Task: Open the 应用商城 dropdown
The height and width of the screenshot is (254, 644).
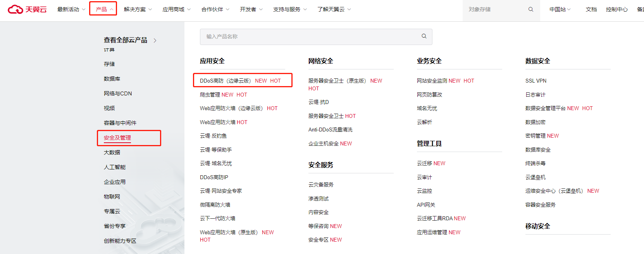Action: pyautogui.click(x=177, y=9)
